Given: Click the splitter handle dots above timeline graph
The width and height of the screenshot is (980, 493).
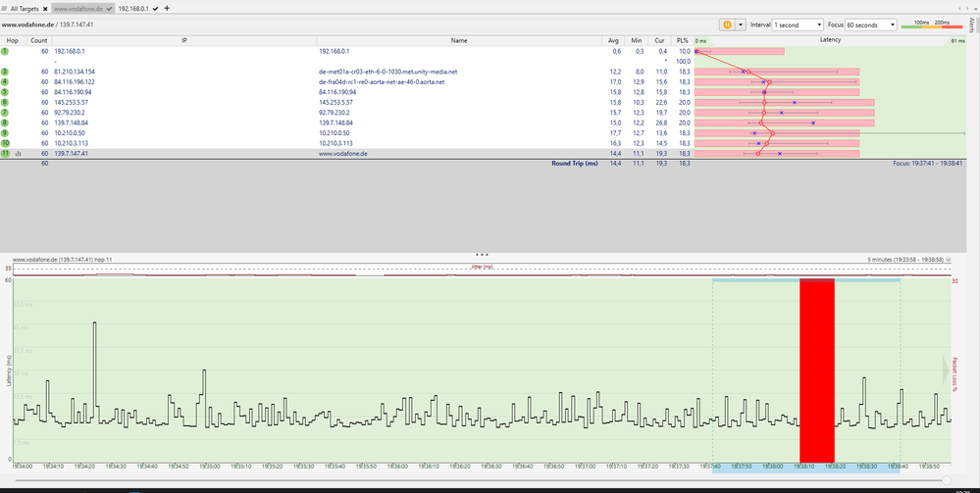Looking at the screenshot, I should (x=482, y=254).
